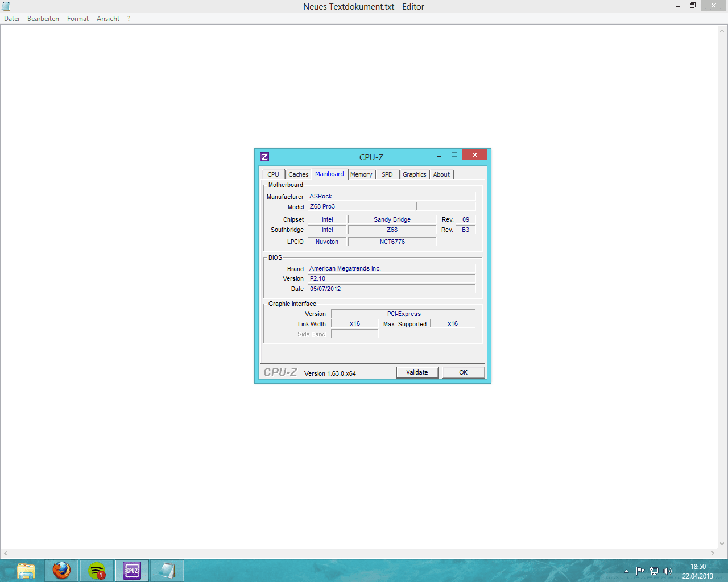Open File Explorer from the taskbar
728x582 pixels.
pos(26,571)
